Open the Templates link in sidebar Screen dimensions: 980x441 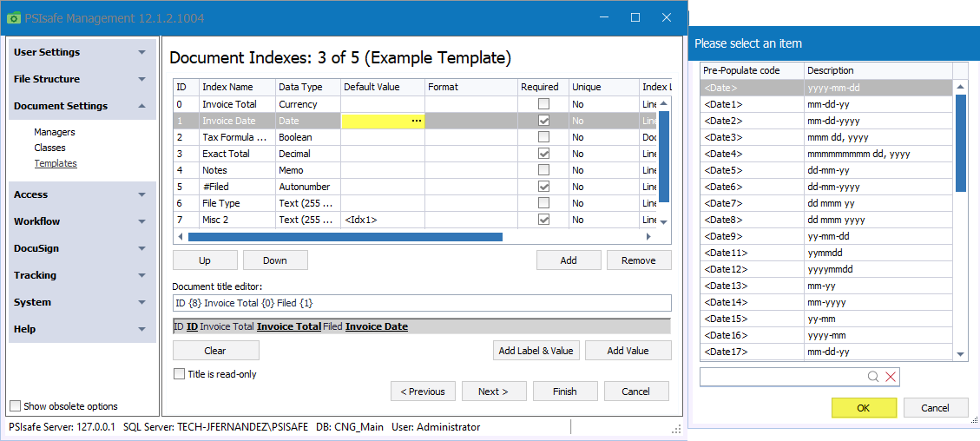click(x=56, y=164)
